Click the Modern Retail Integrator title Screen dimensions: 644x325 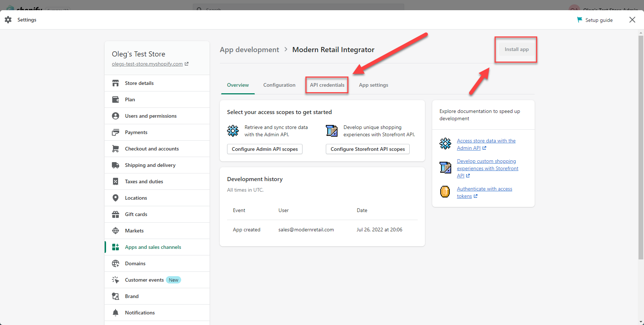(333, 50)
